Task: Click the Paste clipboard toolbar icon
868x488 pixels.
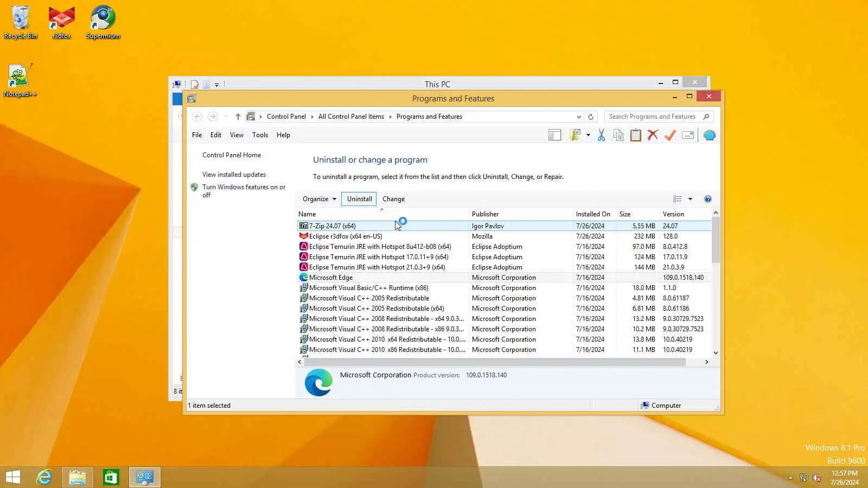Action: click(636, 135)
